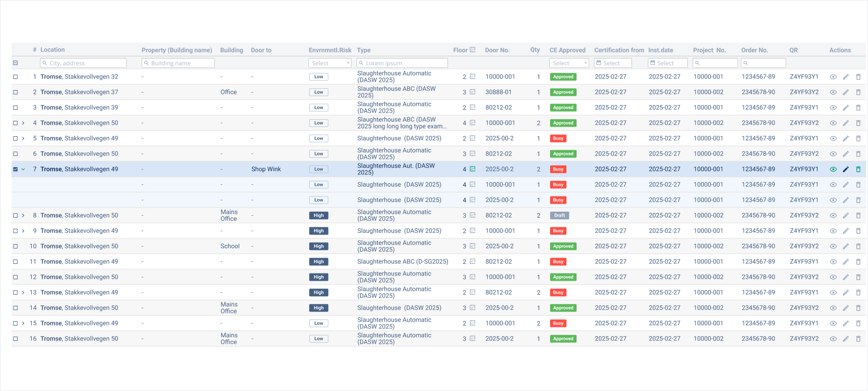This screenshot has width=868, height=391.
Task: Edit row 14 with pencil icon
Action: (845, 308)
